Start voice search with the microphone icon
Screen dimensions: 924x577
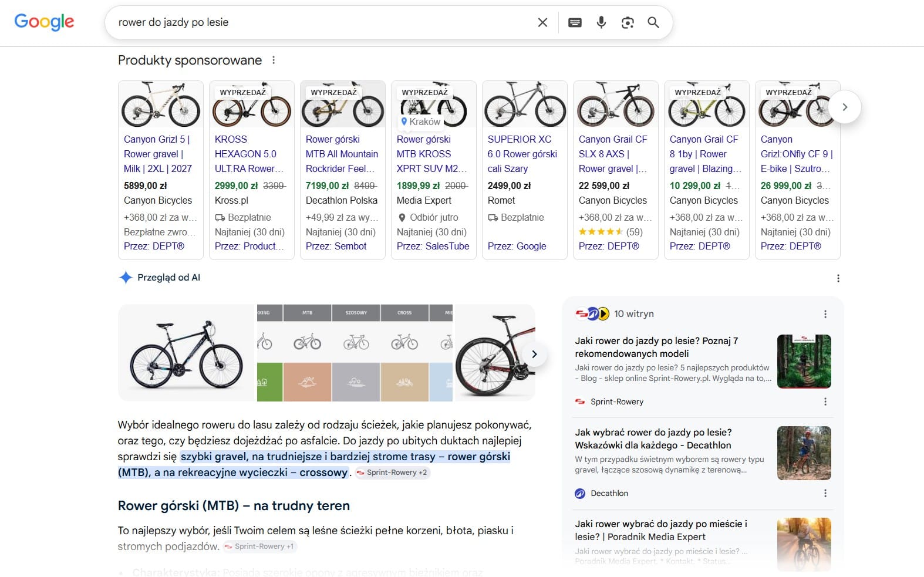pyautogui.click(x=601, y=22)
